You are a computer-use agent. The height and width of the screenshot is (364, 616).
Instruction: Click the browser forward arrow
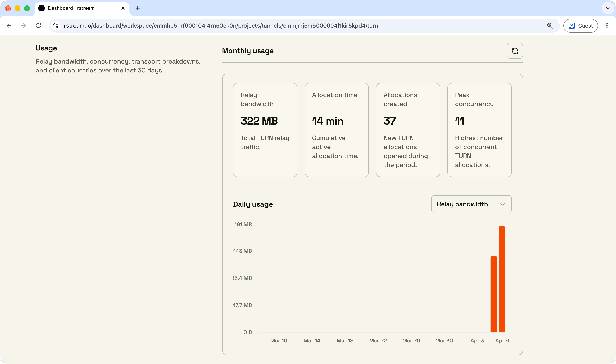pyautogui.click(x=24, y=26)
